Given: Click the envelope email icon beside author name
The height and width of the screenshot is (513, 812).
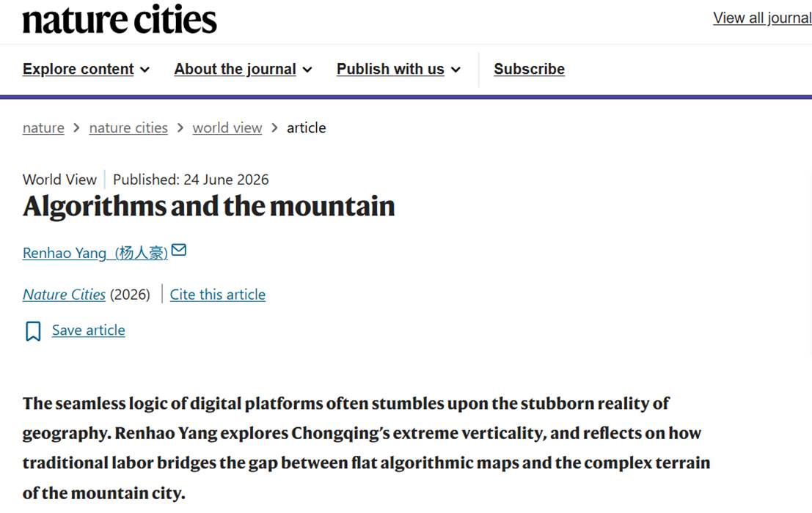Looking at the screenshot, I should click(x=179, y=251).
